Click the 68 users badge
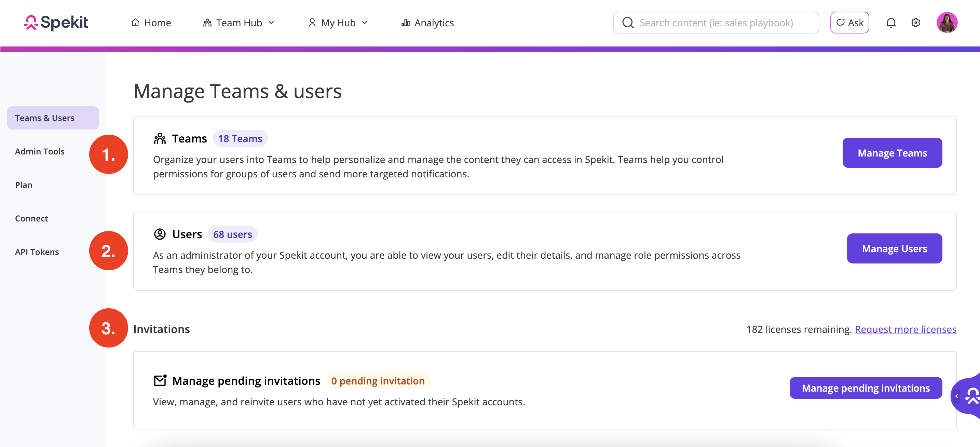The height and width of the screenshot is (447, 980). pyautogui.click(x=232, y=234)
